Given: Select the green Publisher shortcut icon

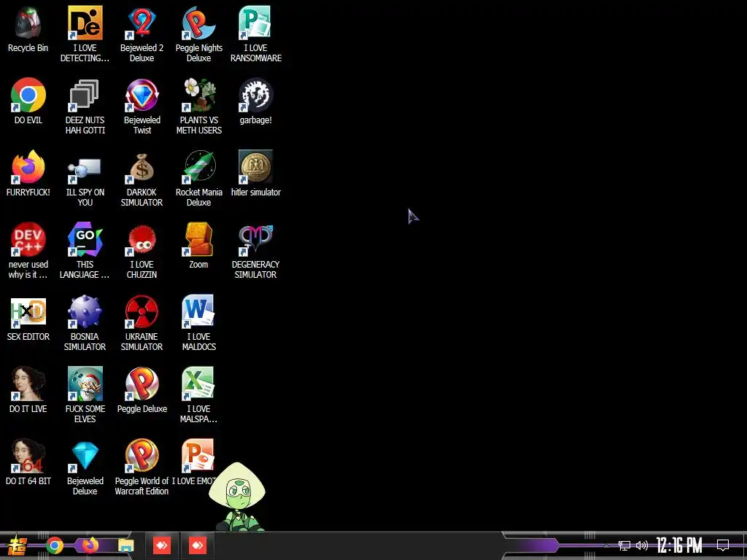Looking at the screenshot, I should pos(255,23).
